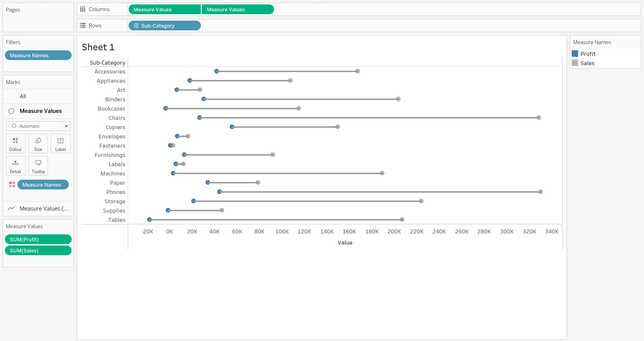Click the Rows shelf icon
The image size is (644, 341).
point(83,25)
